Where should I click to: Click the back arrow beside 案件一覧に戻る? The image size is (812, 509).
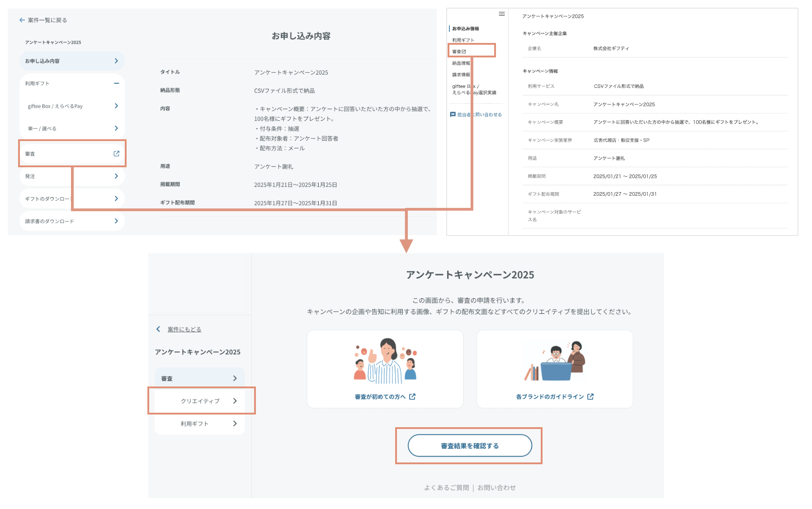tap(22, 20)
